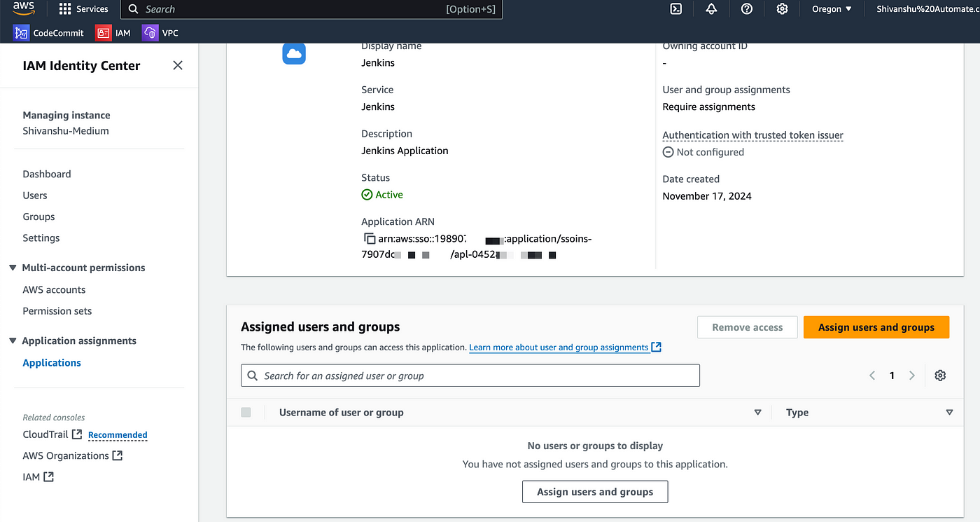Open IAM related console link
This screenshot has width=980, height=522.
(x=38, y=477)
